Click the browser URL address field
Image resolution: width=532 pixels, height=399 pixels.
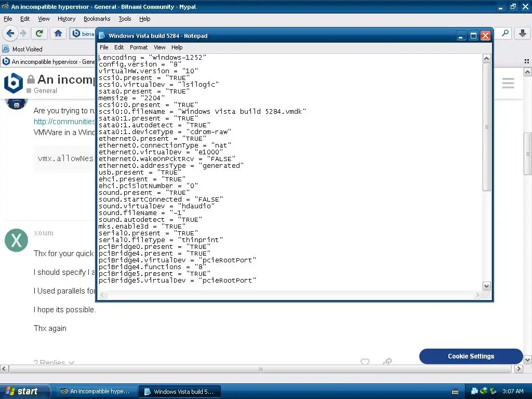point(83,33)
